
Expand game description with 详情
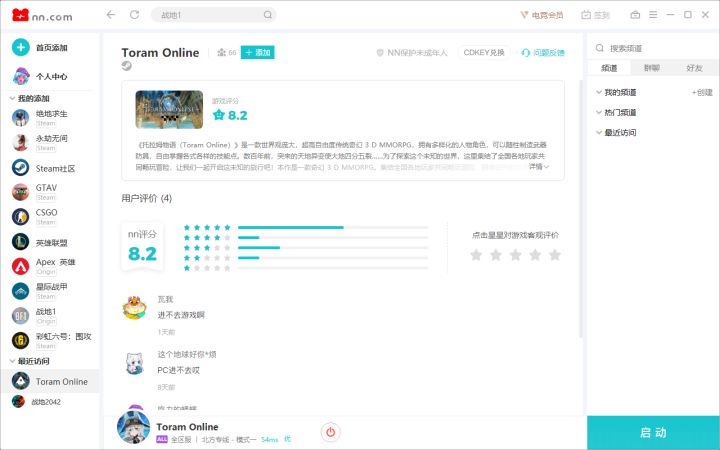(539, 166)
